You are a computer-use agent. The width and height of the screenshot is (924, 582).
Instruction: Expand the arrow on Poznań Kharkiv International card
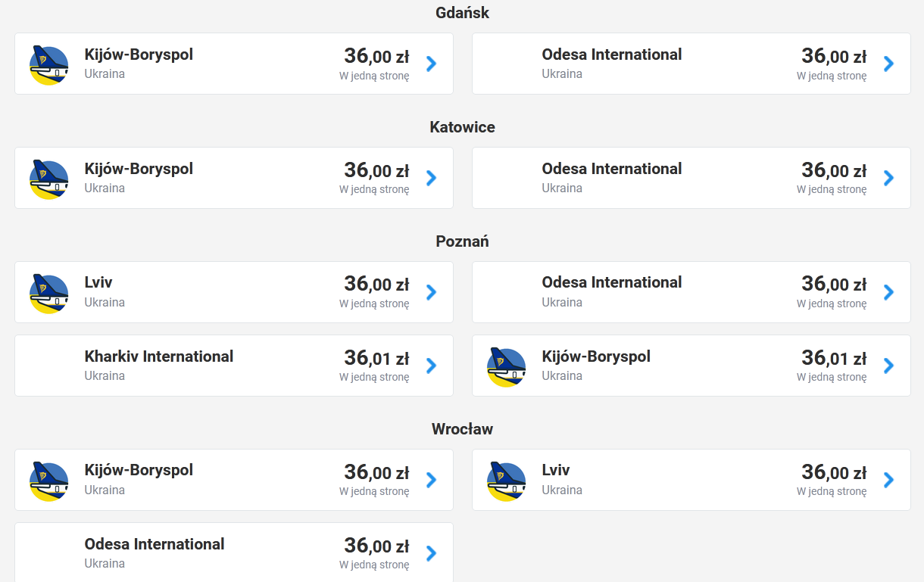coord(431,366)
